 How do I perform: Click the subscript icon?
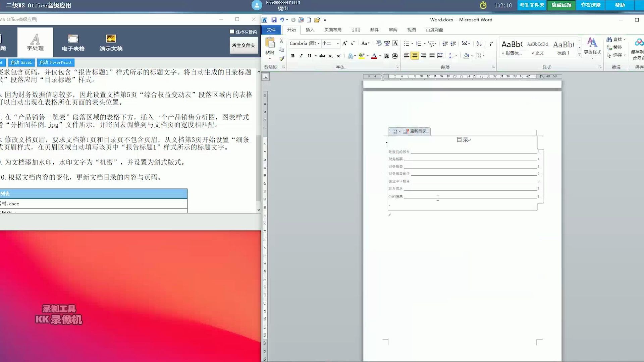(330, 56)
